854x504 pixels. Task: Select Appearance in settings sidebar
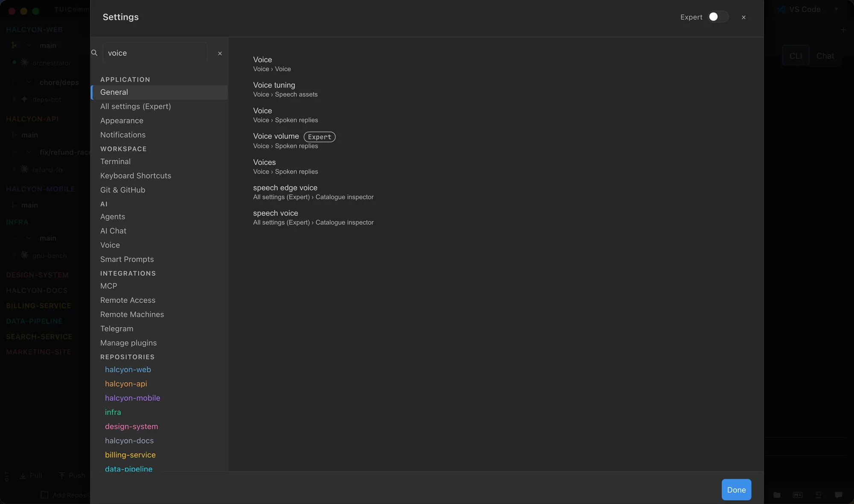(x=159, y=121)
